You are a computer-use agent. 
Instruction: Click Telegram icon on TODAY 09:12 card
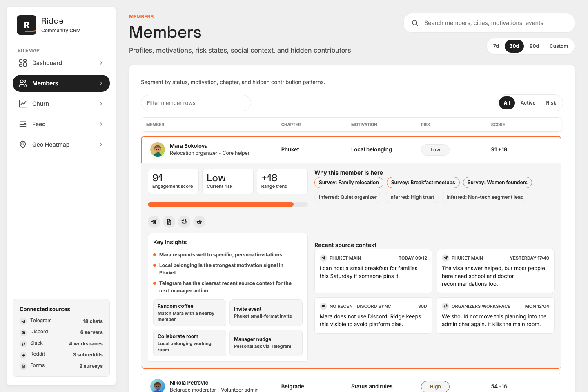click(323, 258)
